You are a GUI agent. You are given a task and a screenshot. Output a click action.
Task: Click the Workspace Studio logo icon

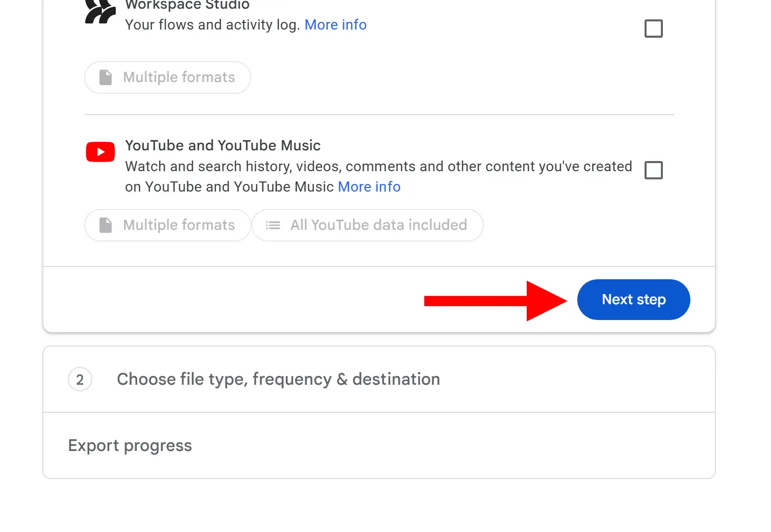[x=100, y=12]
